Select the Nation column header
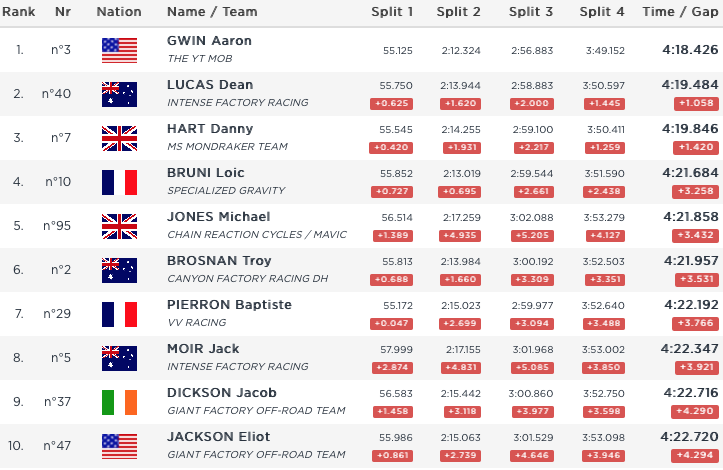723x470 pixels. 119,12
